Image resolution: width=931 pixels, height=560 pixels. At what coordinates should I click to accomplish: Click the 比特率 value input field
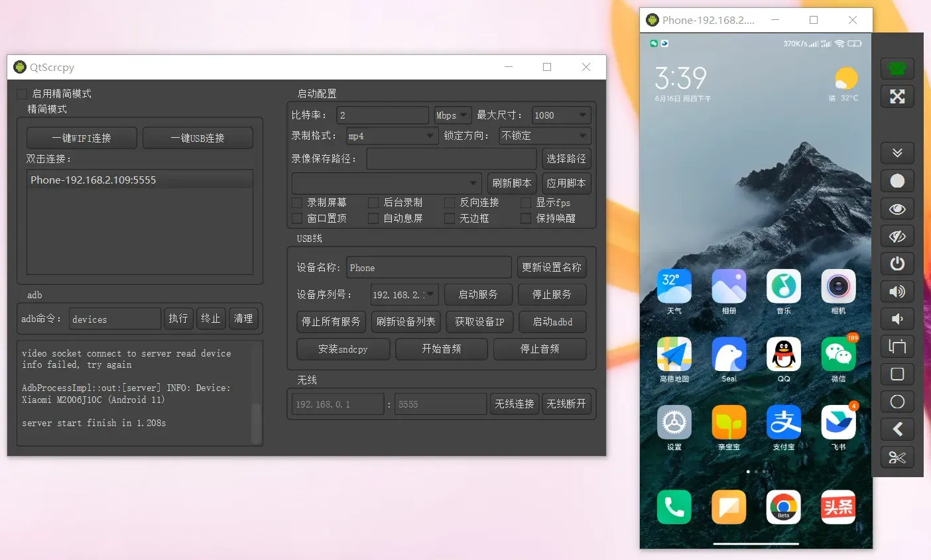[x=383, y=115]
